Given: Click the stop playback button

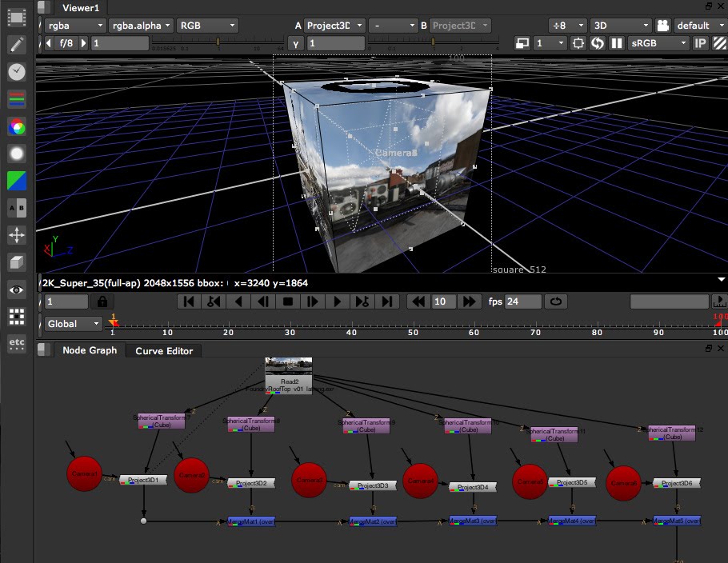Looking at the screenshot, I should tap(287, 301).
